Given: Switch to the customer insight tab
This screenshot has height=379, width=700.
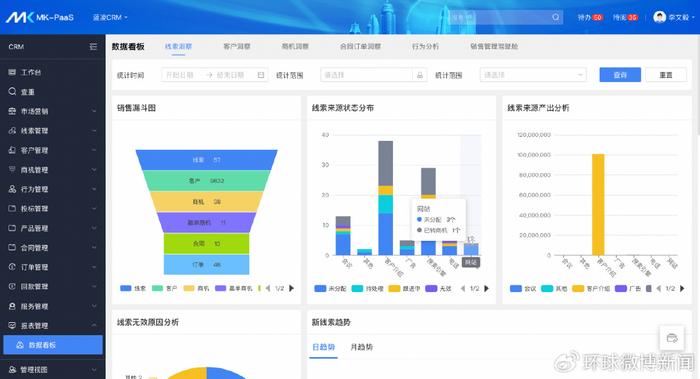Looking at the screenshot, I should click(x=237, y=46).
